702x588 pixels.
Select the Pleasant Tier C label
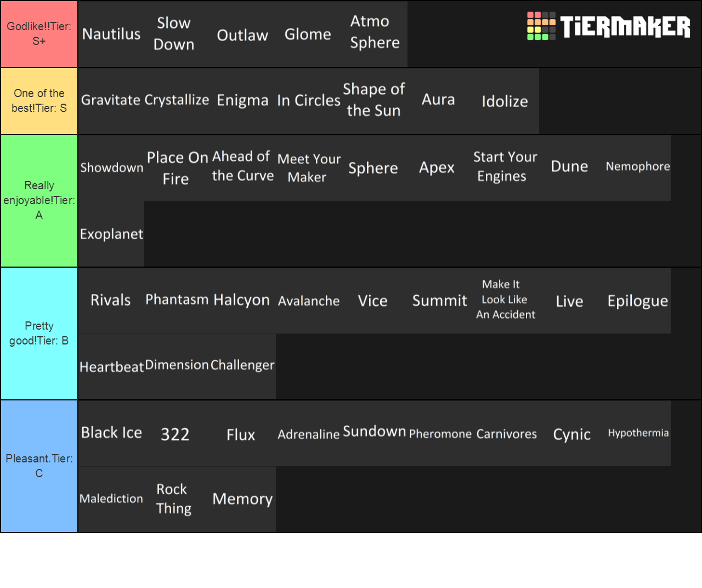point(39,466)
